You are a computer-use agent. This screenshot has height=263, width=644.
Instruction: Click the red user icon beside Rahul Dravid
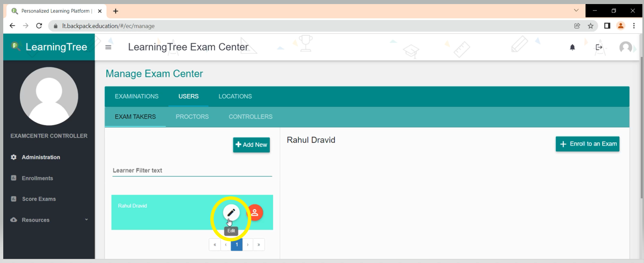pos(255,213)
